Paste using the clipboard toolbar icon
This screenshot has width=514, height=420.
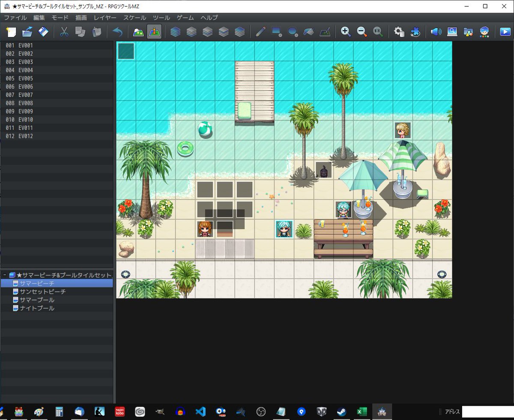pos(96,32)
